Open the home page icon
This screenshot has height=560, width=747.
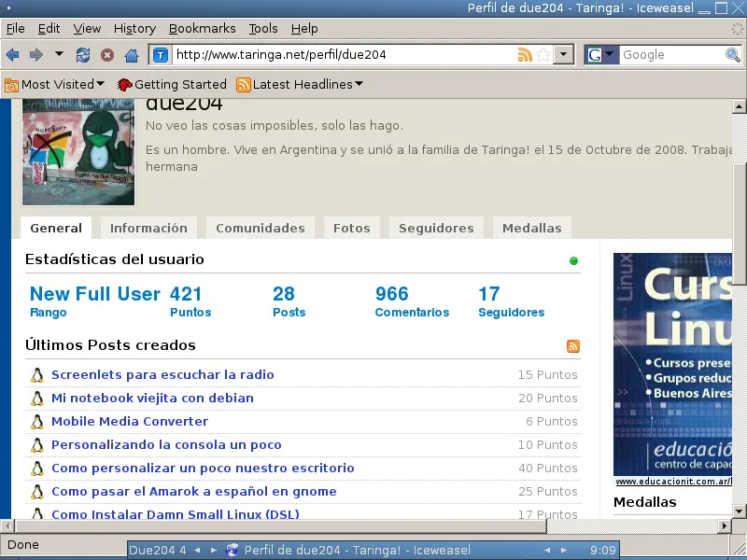(x=132, y=55)
